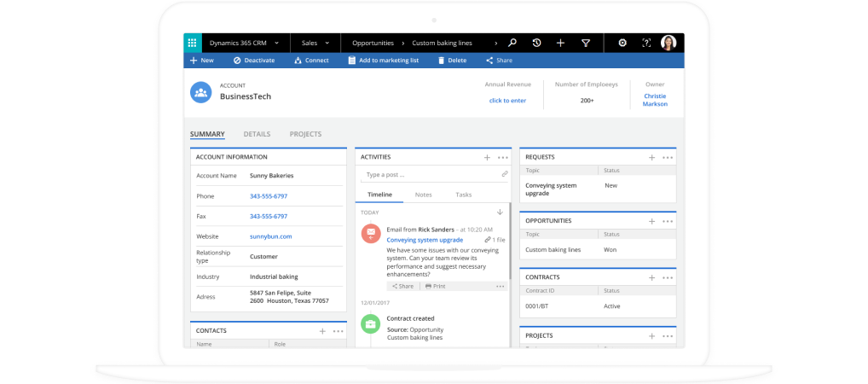The height and width of the screenshot is (384, 868).
Task: Select the Timeline activities tab
Action: (379, 195)
